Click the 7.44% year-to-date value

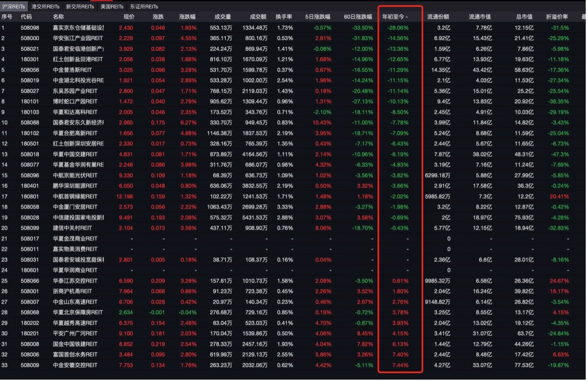coord(400,366)
